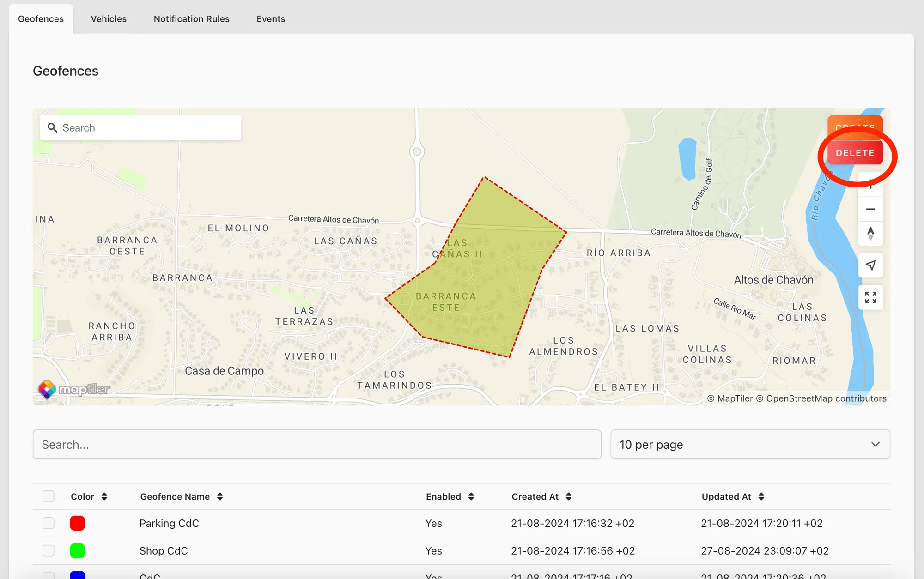924x579 pixels.
Task: Click the Geofence Name column header
Action: coord(175,496)
